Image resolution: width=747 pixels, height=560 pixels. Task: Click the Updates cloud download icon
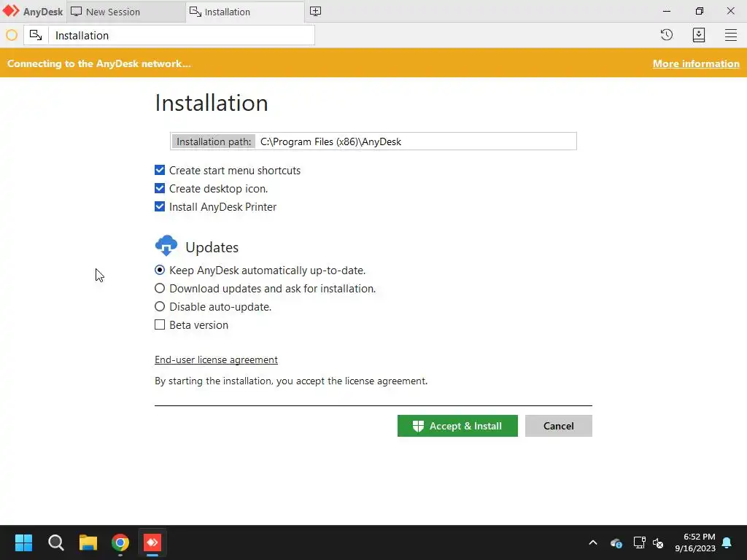click(166, 245)
